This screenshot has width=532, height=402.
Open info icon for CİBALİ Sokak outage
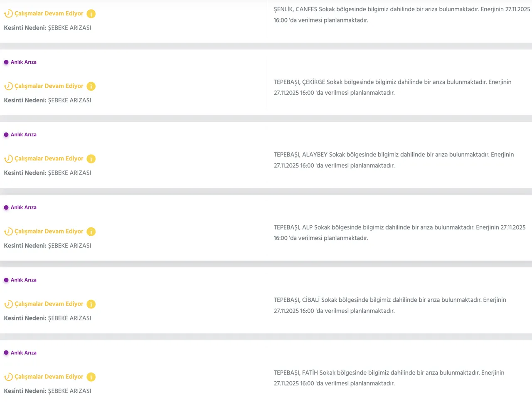(x=91, y=304)
